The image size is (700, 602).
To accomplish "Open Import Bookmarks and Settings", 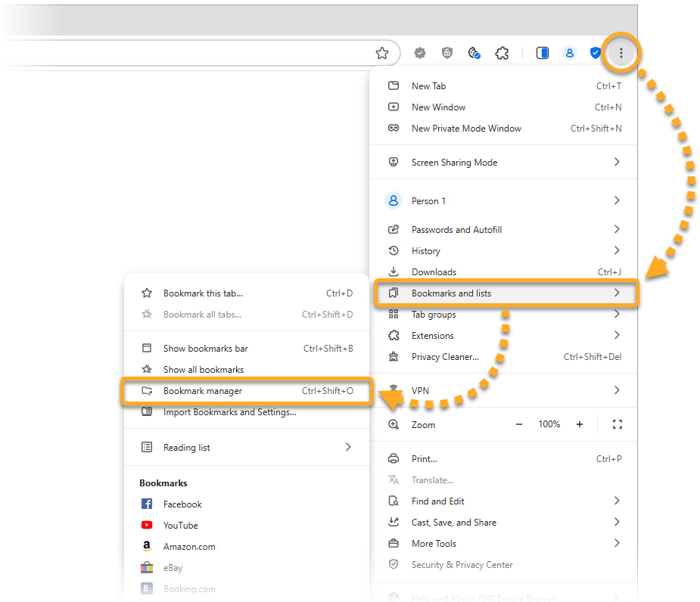I will [229, 412].
